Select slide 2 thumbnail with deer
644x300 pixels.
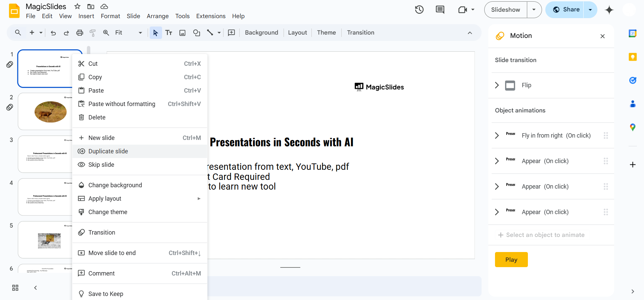(x=45, y=111)
